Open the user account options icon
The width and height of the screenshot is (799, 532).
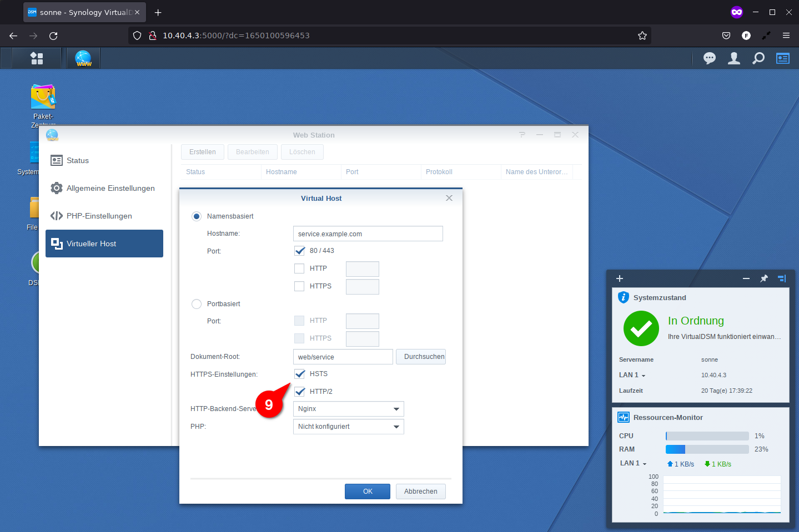[733, 58]
